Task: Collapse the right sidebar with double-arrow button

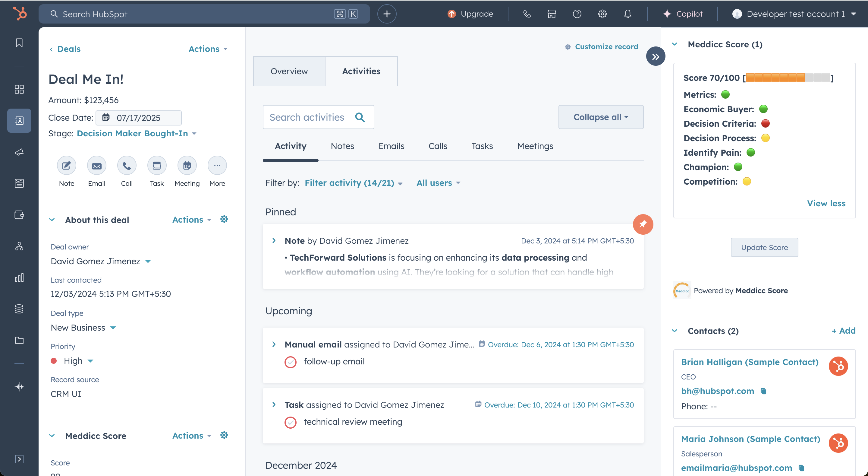Action: tap(656, 56)
